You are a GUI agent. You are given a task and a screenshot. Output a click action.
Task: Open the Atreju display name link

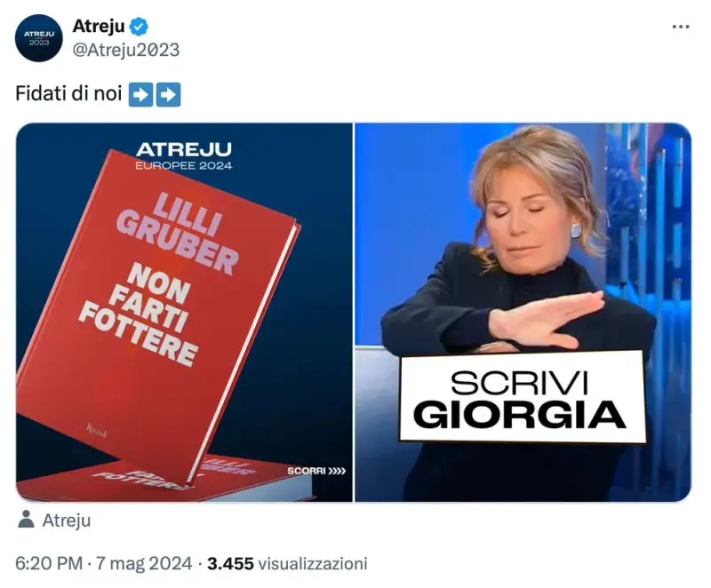point(99,27)
